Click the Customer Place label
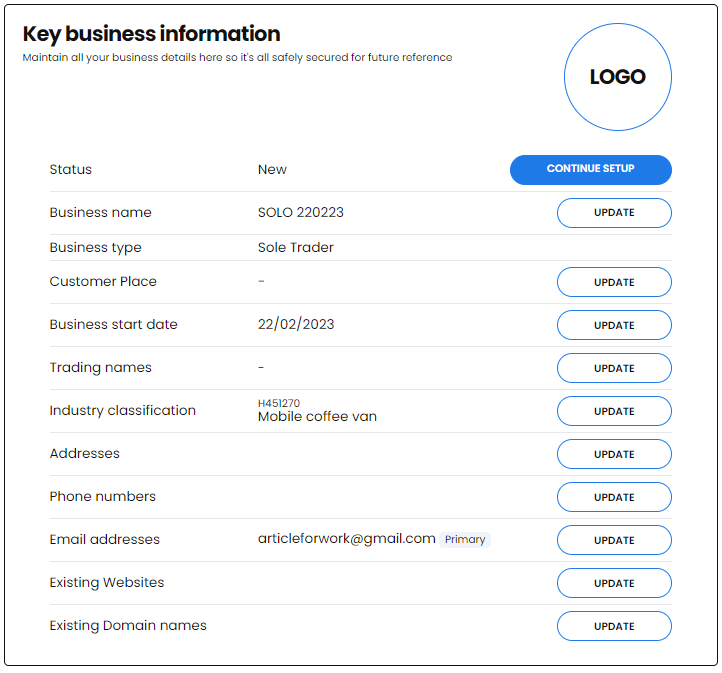 [x=103, y=281]
